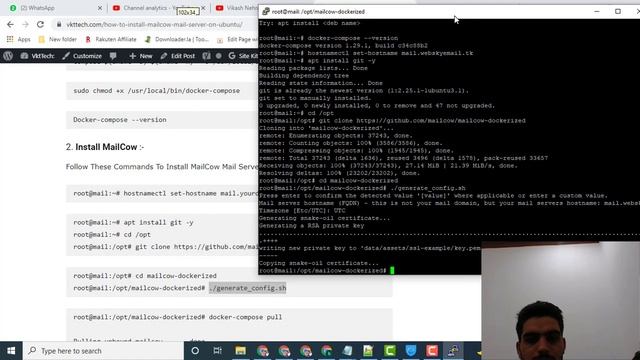Open Rakuten Affiliate bookmark
This screenshot has height=360, width=640.
(x=111, y=39)
